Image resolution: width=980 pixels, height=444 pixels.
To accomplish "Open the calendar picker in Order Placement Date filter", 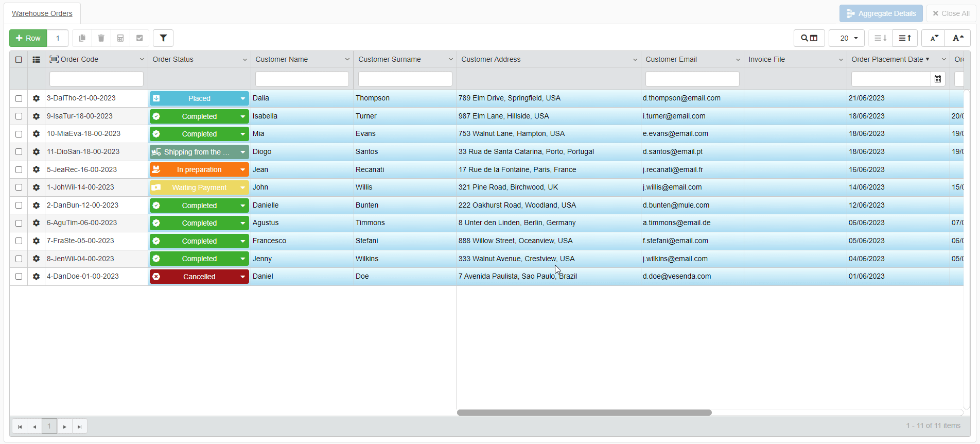I will click(x=938, y=79).
